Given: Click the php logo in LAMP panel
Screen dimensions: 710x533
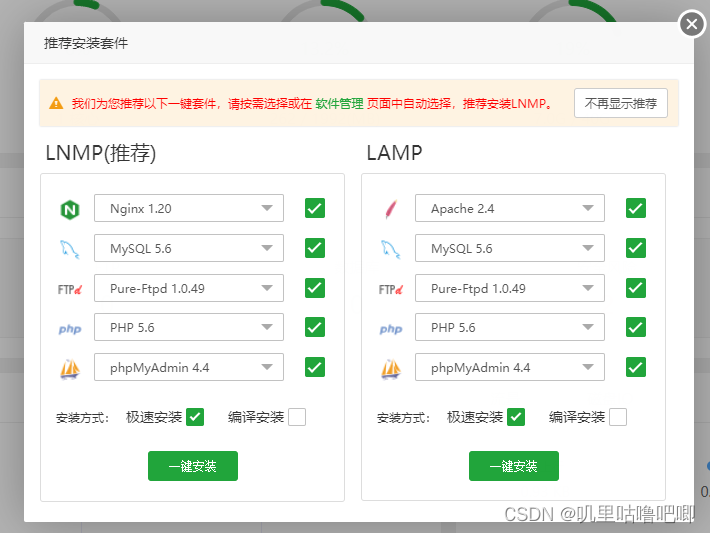Looking at the screenshot, I should 390,329.
